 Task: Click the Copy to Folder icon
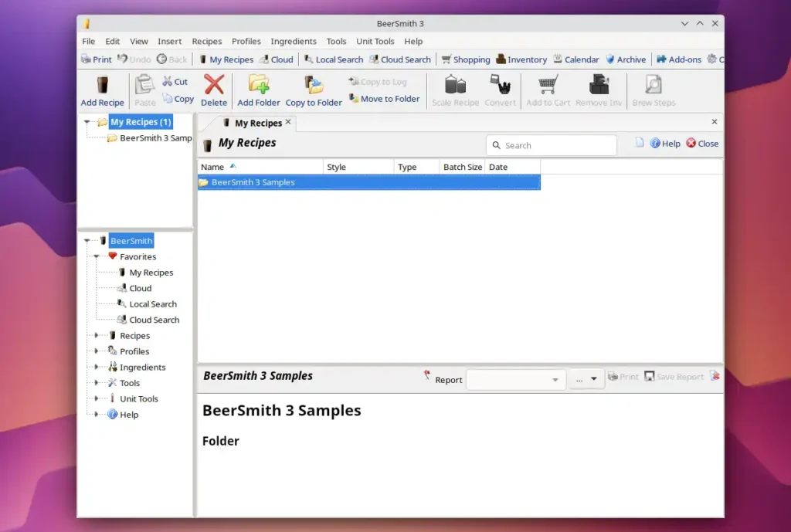point(314,85)
